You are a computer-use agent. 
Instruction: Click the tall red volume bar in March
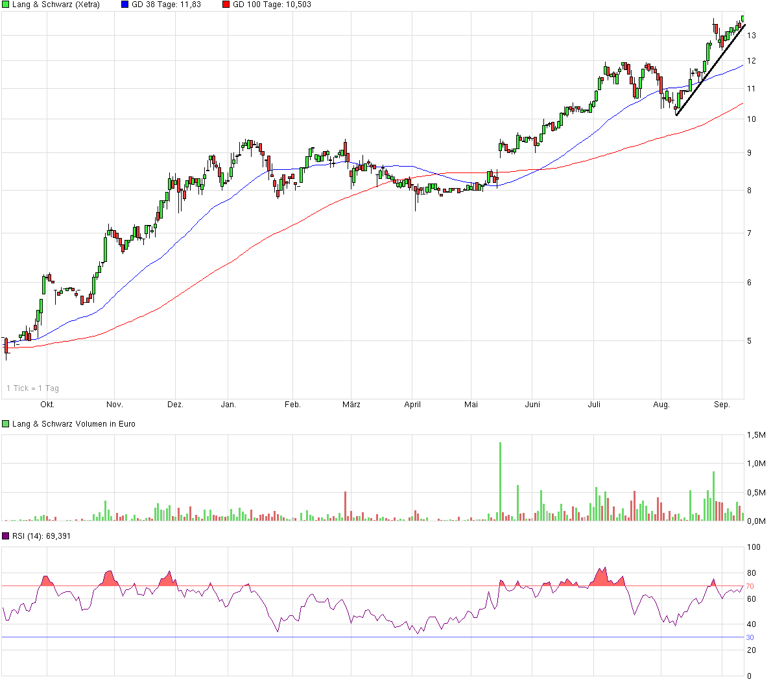coord(346,506)
